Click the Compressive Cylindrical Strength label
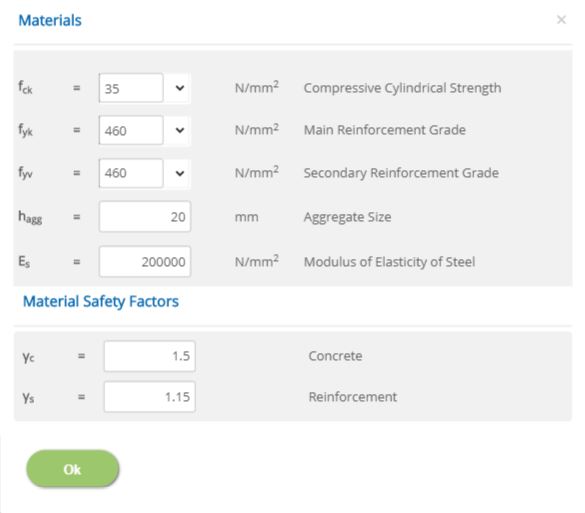The image size is (585, 513). (x=403, y=88)
